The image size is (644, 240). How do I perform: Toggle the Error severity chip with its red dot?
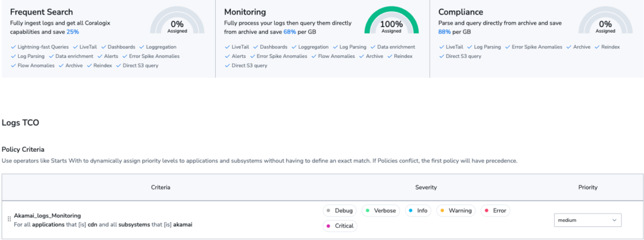[496, 210]
